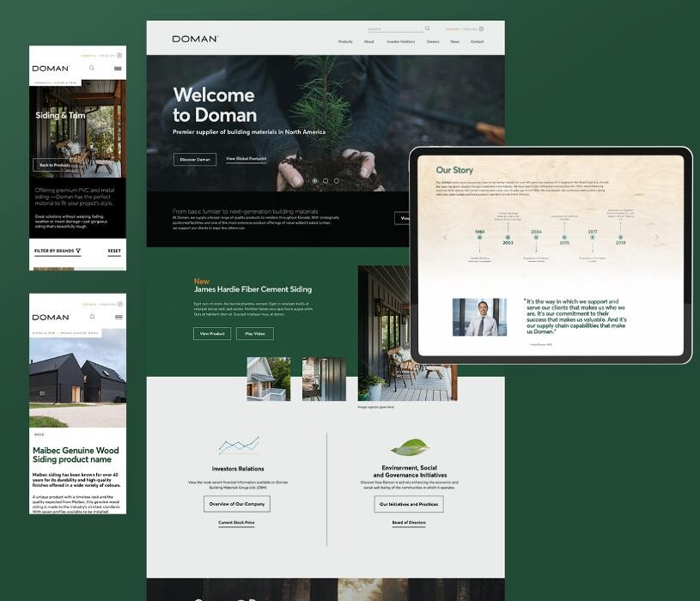Click the search magnifier icon in desktop header
Image resolution: width=700 pixels, height=601 pixels.
click(428, 28)
